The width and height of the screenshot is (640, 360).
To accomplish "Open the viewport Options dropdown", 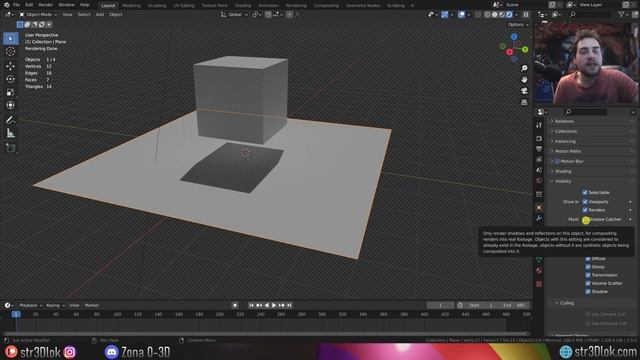I will 518,25.
